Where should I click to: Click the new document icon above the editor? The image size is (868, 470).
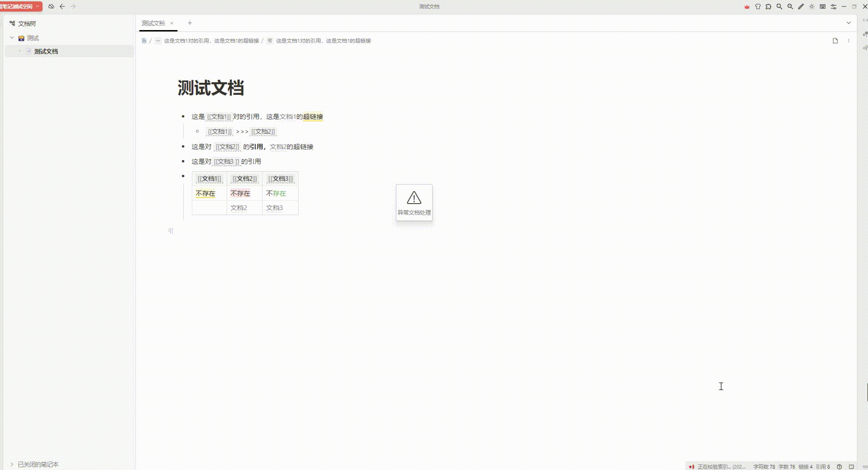click(x=835, y=40)
